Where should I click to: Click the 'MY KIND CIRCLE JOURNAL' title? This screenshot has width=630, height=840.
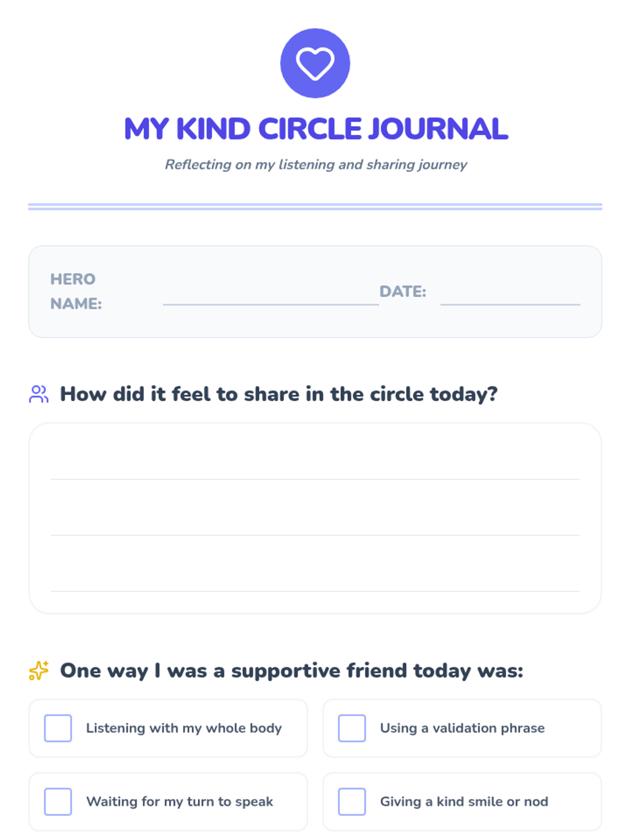coord(316,129)
